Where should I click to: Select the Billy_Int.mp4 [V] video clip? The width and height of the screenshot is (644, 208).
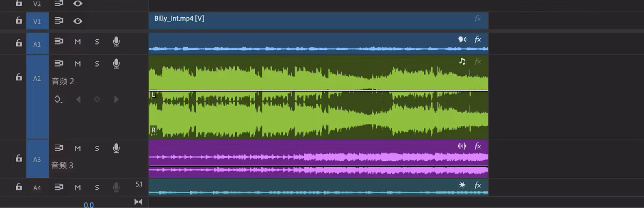pyautogui.click(x=318, y=21)
